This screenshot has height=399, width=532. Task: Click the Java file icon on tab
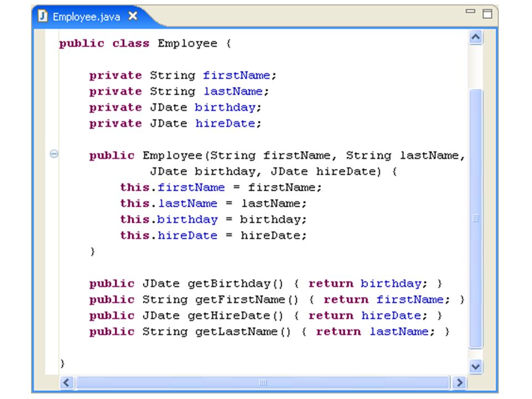pyautogui.click(x=43, y=16)
